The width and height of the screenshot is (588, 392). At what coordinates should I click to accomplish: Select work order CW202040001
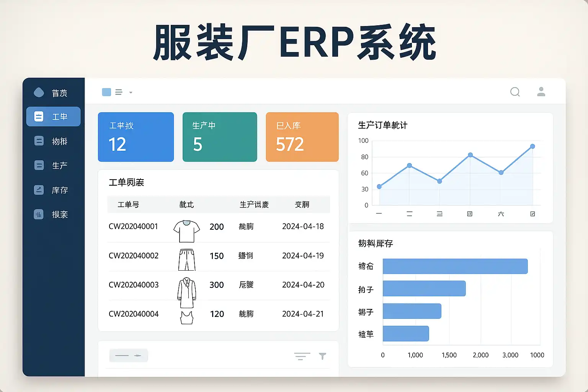coord(133,226)
